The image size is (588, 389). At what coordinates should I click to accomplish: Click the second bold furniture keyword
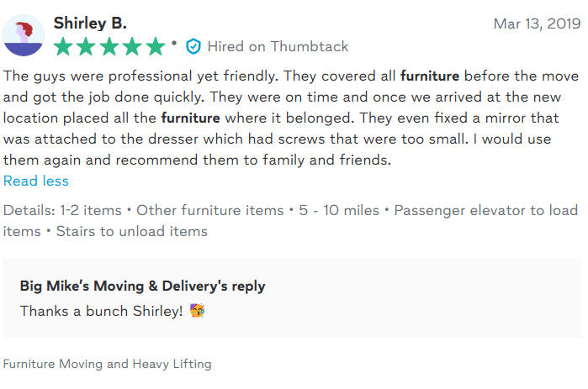tap(190, 118)
